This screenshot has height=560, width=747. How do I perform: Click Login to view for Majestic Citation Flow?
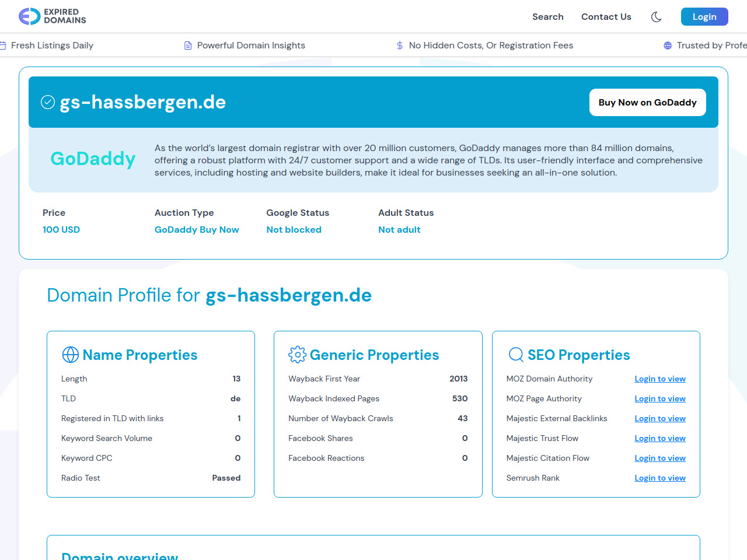click(659, 459)
